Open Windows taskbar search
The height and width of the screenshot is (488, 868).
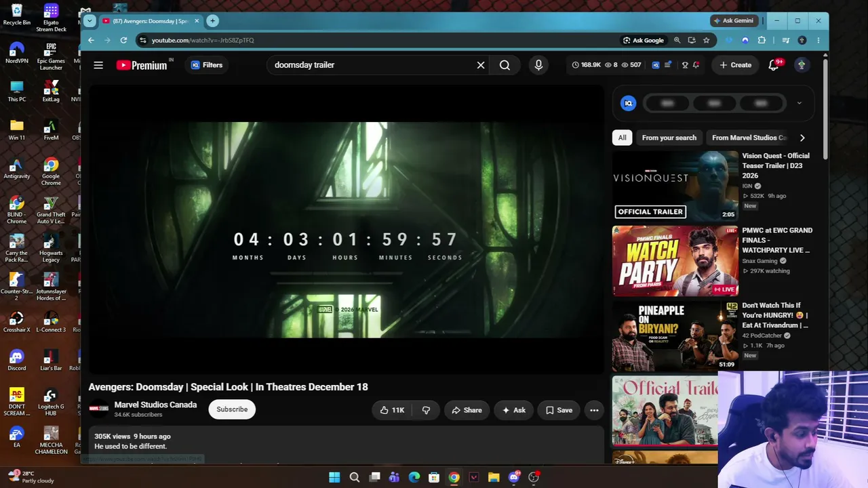(x=354, y=477)
